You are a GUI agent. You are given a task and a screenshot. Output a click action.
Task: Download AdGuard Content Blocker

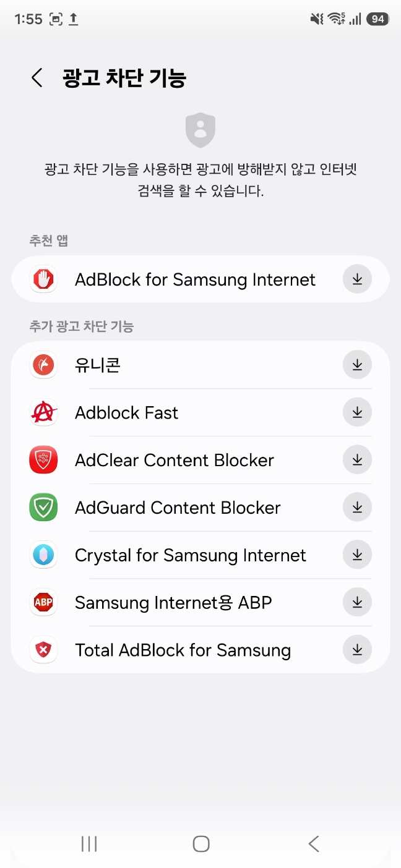click(x=357, y=508)
